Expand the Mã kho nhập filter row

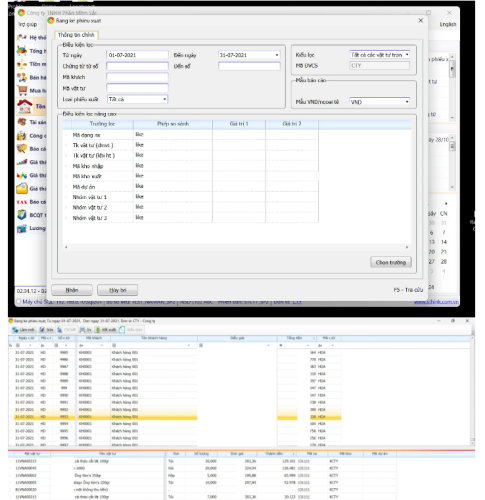[x=66, y=166]
